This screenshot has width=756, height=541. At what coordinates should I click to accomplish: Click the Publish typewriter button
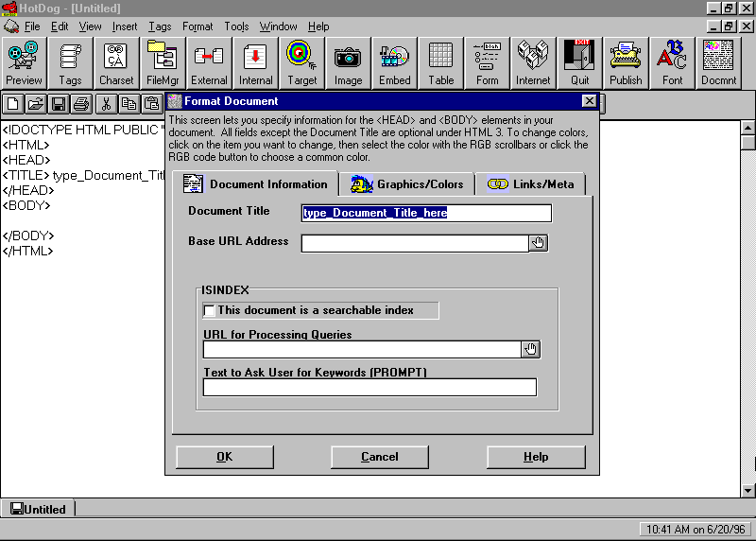(626, 63)
